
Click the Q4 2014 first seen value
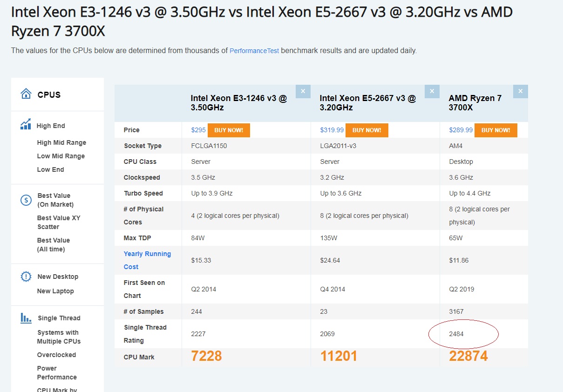pyautogui.click(x=333, y=289)
